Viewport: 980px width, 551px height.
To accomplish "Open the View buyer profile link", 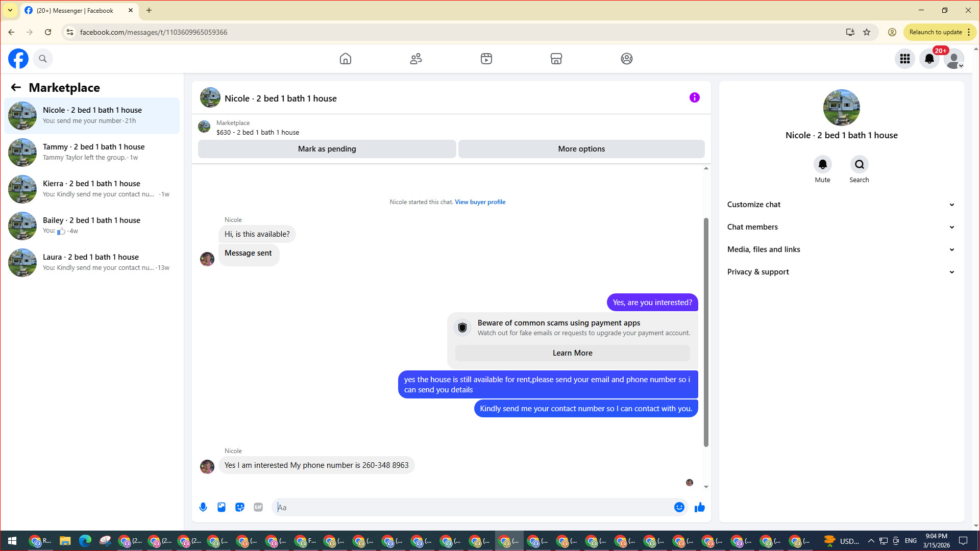I will click(480, 202).
